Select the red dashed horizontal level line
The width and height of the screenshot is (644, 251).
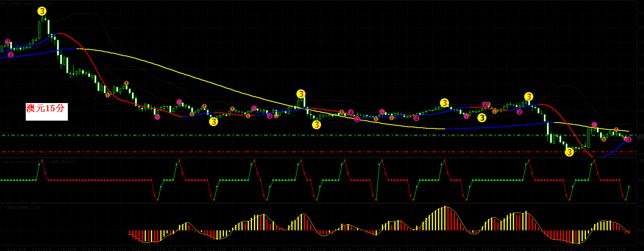point(319,151)
